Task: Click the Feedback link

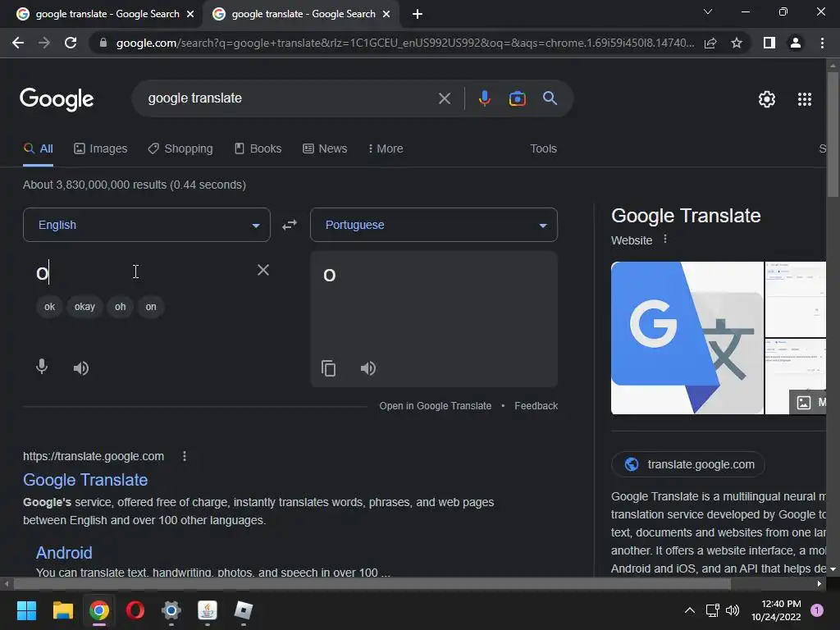Action: pyautogui.click(x=536, y=405)
